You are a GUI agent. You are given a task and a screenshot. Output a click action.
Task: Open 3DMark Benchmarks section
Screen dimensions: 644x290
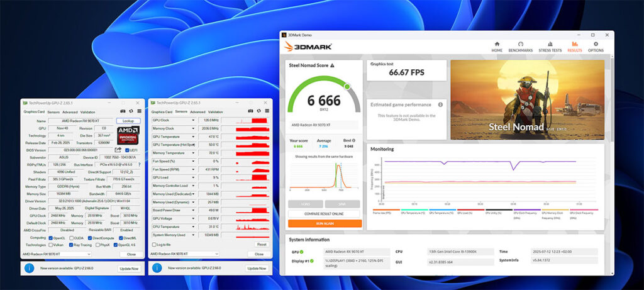[520, 47]
